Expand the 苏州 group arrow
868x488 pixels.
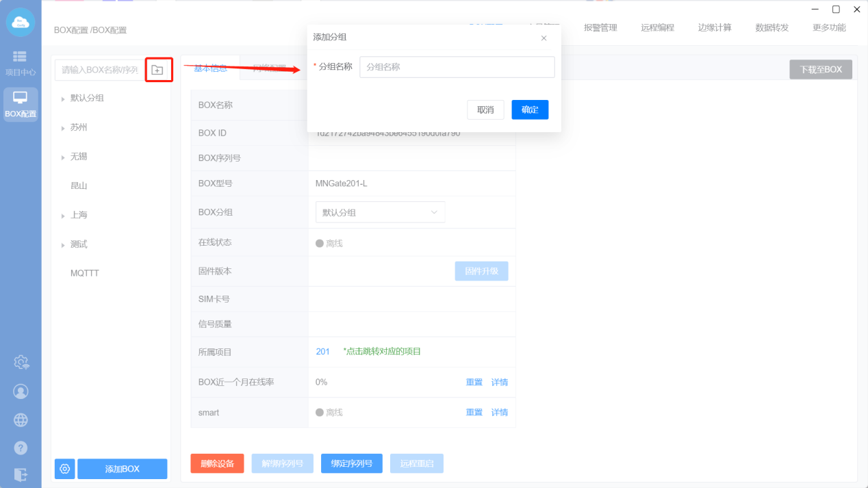63,128
